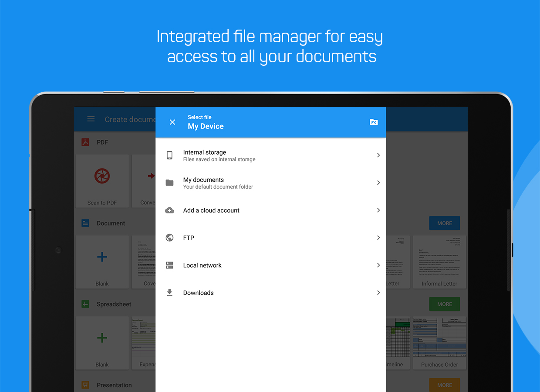Click the cloud icon for adding account

pos(170,210)
